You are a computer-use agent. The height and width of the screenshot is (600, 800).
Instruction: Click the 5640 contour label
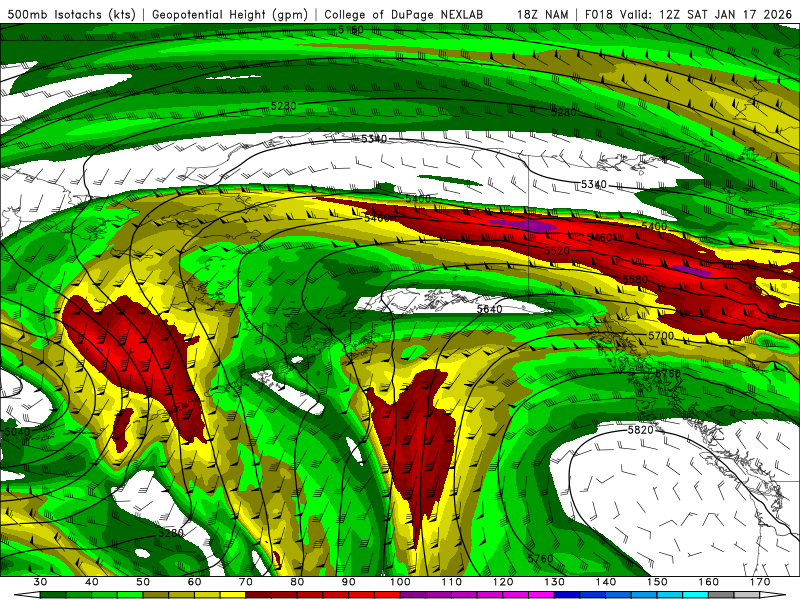pyautogui.click(x=489, y=309)
